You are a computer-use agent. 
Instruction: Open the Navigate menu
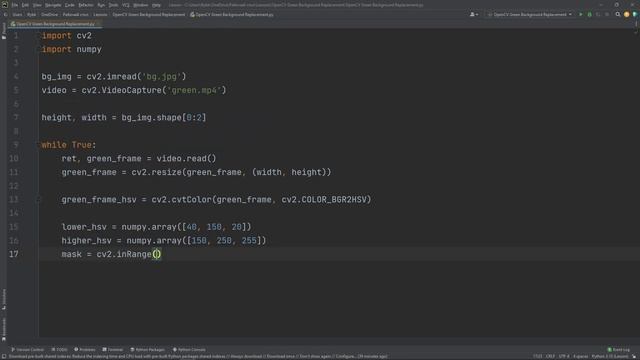click(x=53, y=5)
